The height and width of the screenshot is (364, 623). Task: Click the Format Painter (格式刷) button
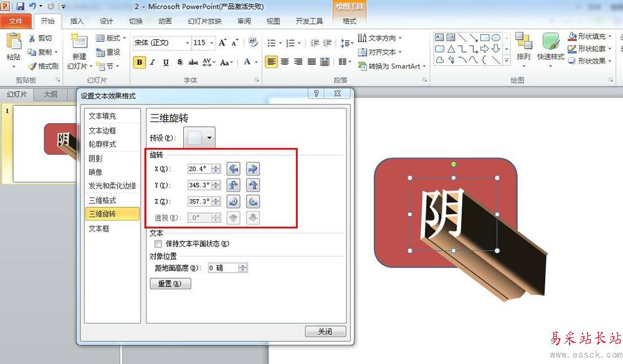click(44, 66)
